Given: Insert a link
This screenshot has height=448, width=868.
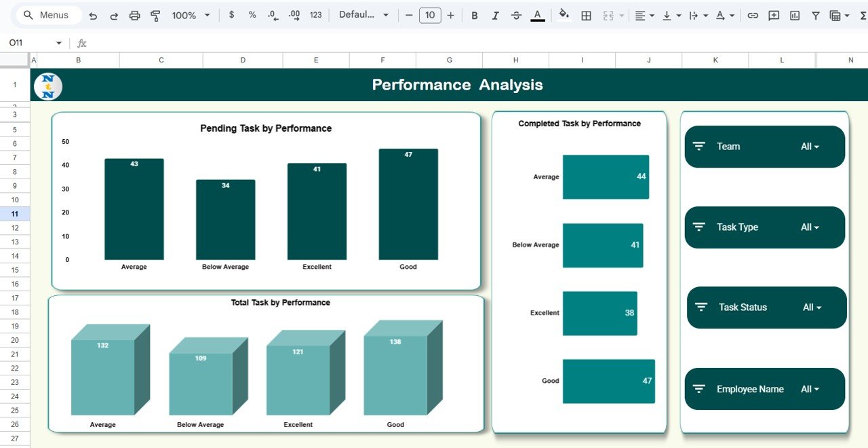Looking at the screenshot, I should coord(753,14).
